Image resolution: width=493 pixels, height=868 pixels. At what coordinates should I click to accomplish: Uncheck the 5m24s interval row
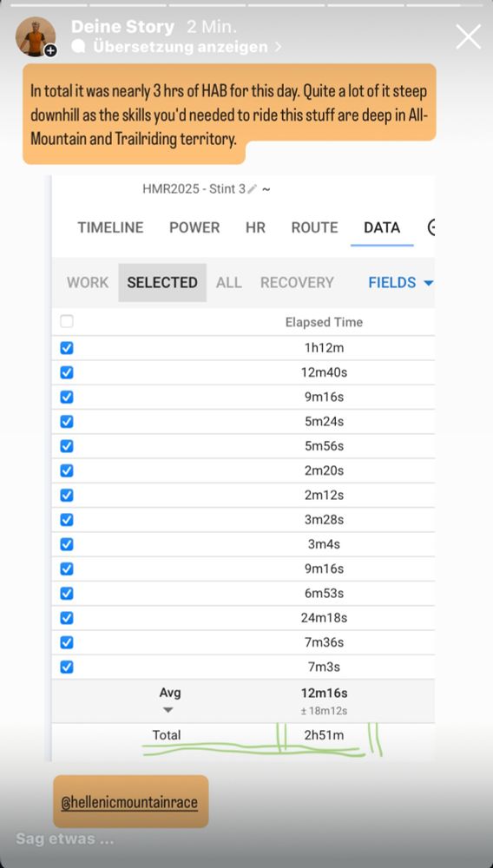click(66, 422)
